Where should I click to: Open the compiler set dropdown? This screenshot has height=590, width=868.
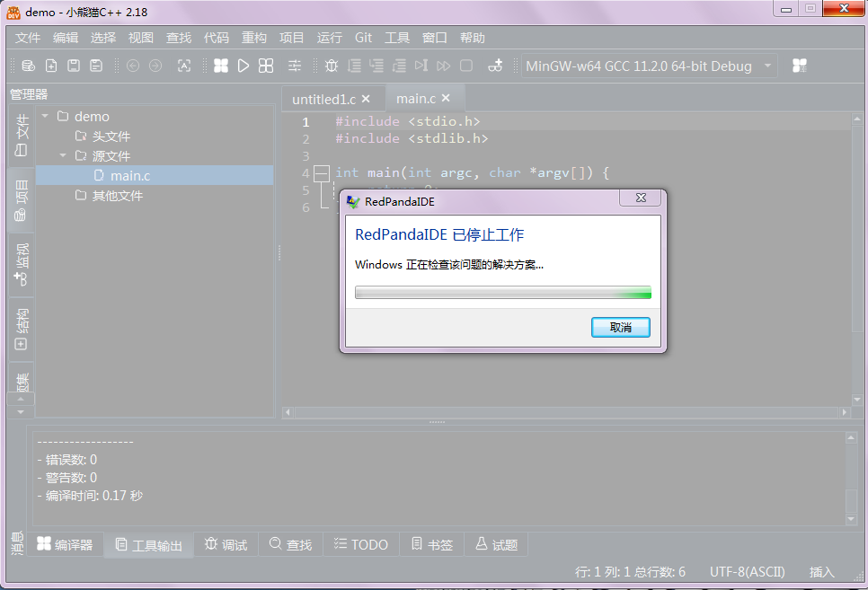click(x=650, y=66)
